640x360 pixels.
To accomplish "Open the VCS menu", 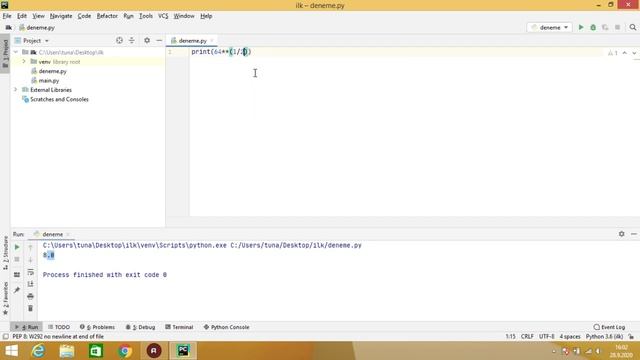I will click(x=163, y=16).
